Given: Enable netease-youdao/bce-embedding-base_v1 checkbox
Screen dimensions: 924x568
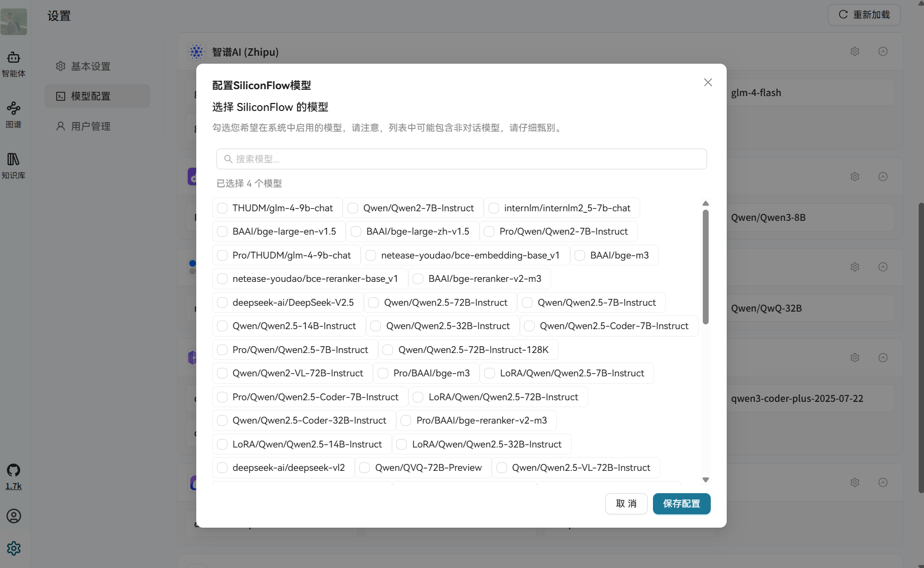Looking at the screenshot, I should [x=371, y=255].
